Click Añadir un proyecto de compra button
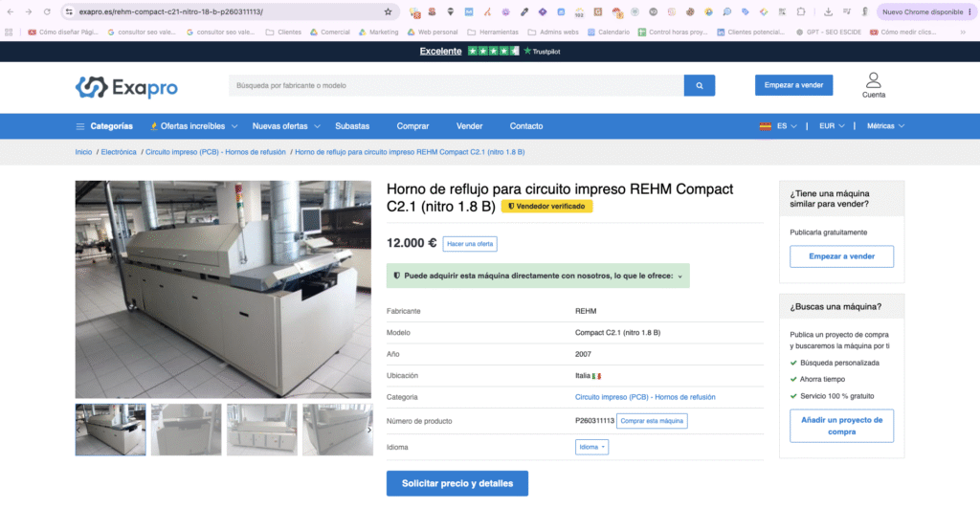 841,426
